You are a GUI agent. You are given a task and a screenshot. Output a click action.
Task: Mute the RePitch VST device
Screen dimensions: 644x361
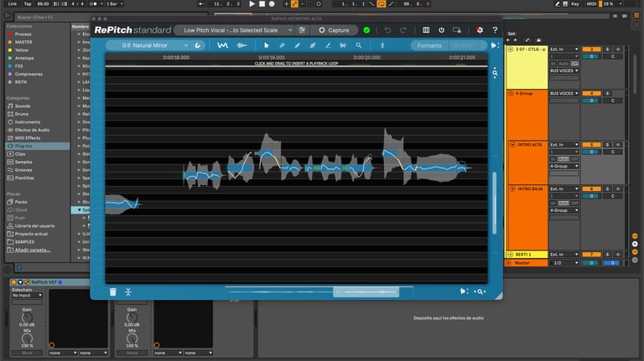tap(27, 353)
